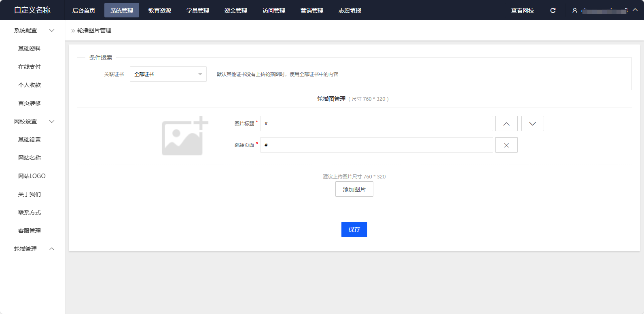Click the blue 保存 button
This screenshot has width=644, height=314.
tap(354, 229)
